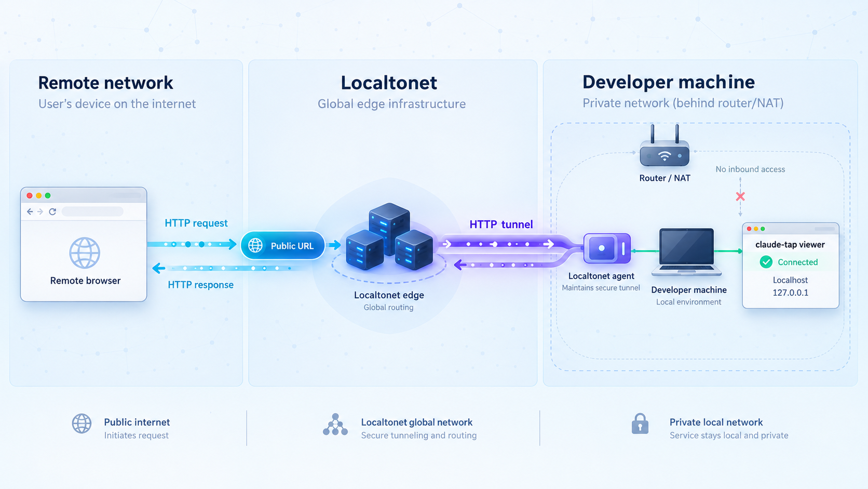Click the back arrow in the Remote browser
Viewport: 868px width, 489px height.
coord(30,212)
